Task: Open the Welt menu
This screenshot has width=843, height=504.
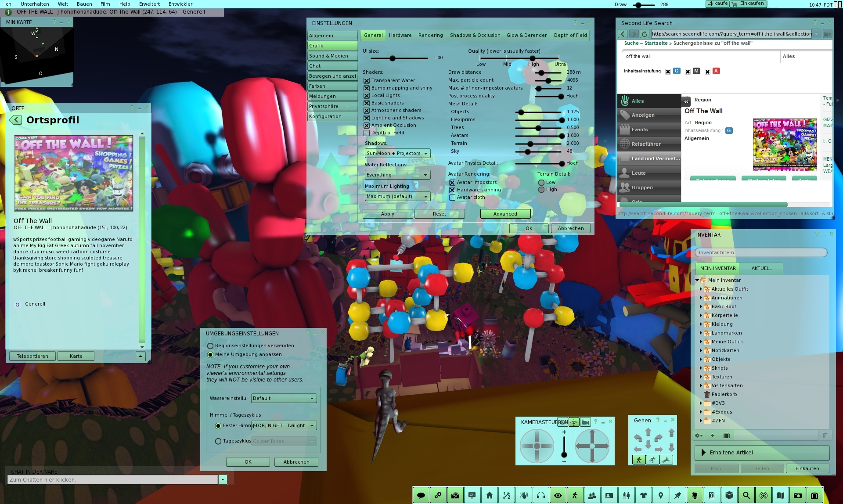Action: 63,4
